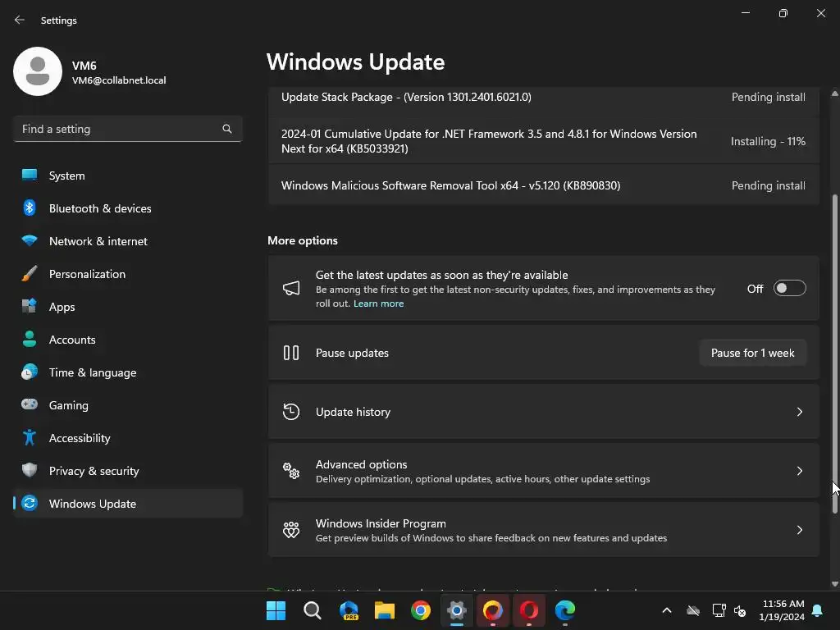Click the Privacy & security shield icon
Viewport: 840px width, 630px height.
[x=30, y=470]
